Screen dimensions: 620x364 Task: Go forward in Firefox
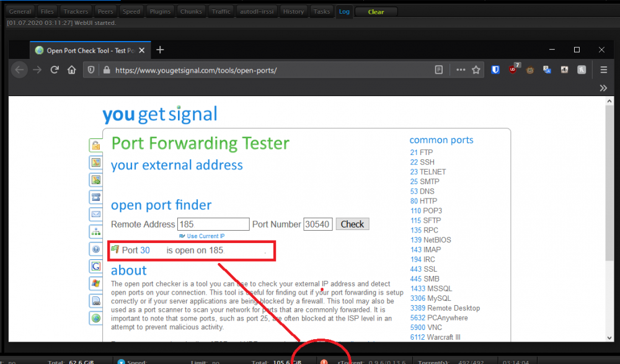click(x=37, y=70)
